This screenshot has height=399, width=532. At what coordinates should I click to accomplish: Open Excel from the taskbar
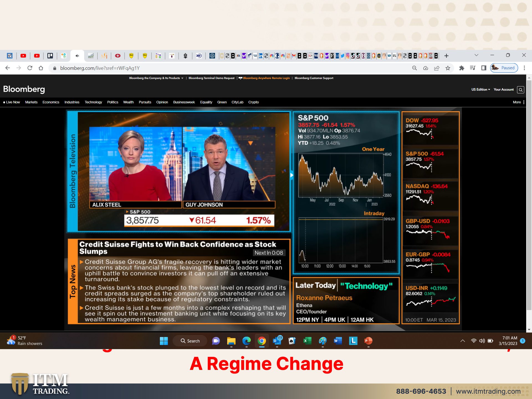[307, 341]
